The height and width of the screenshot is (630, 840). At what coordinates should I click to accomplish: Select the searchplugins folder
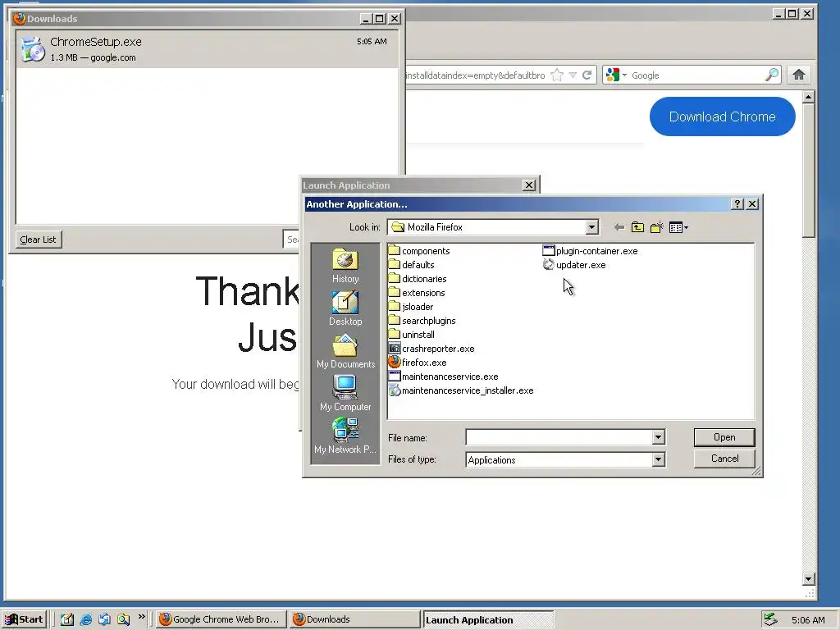point(422,321)
